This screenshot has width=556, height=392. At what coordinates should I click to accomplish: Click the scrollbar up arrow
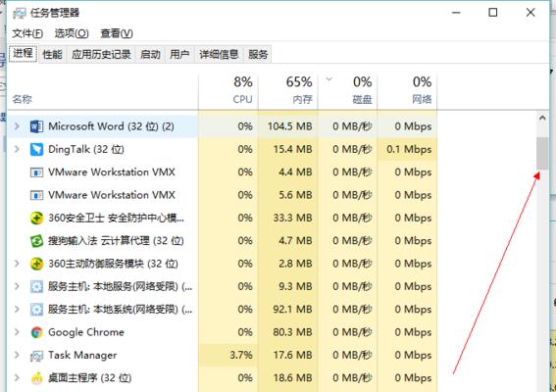pyautogui.click(x=542, y=118)
